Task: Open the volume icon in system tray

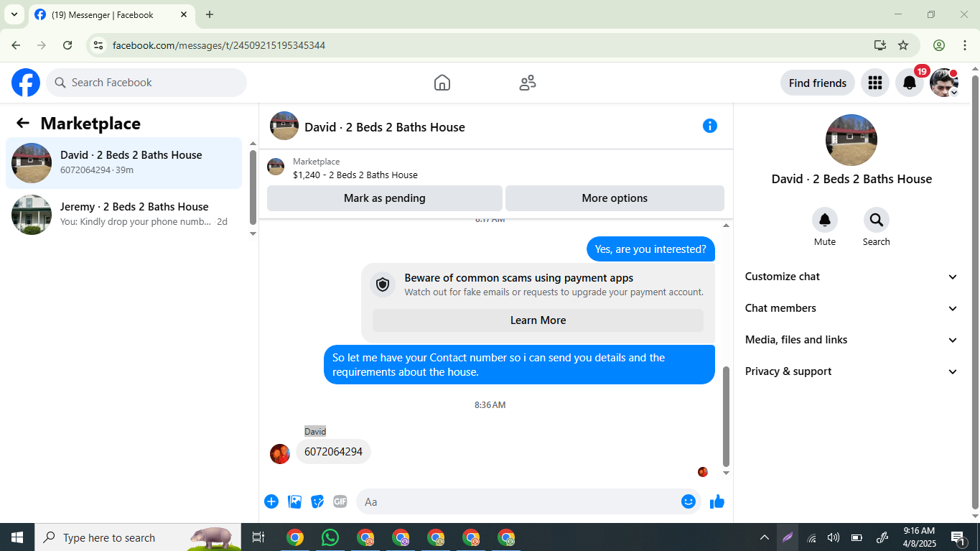Action: coord(834,537)
